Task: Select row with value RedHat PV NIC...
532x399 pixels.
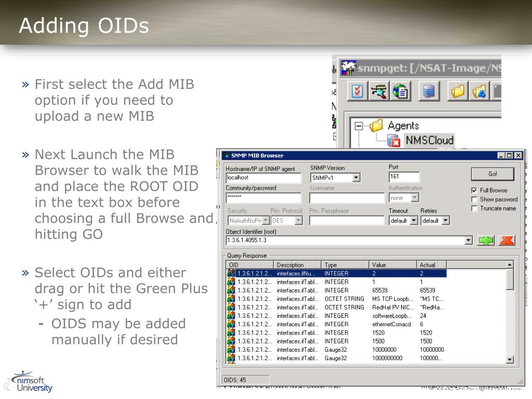Action: [x=336, y=308]
